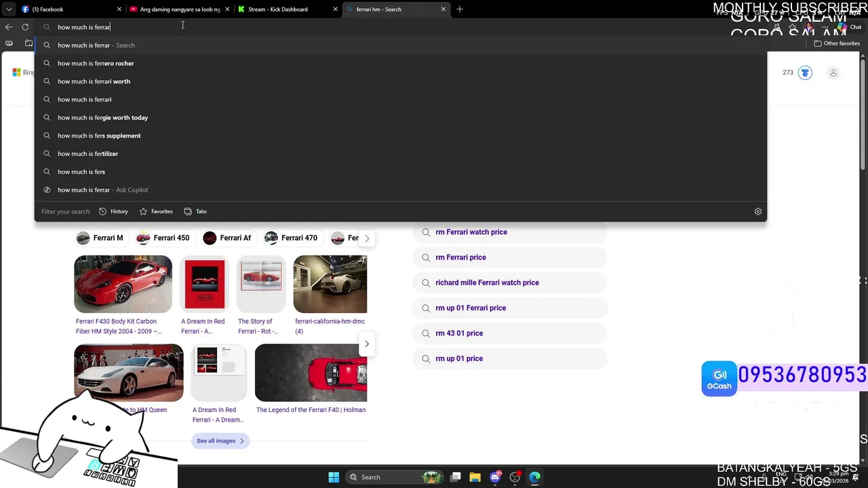Focus the address bar with 'how much is ferrar'
The image size is (868, 488).
[400, 27]
